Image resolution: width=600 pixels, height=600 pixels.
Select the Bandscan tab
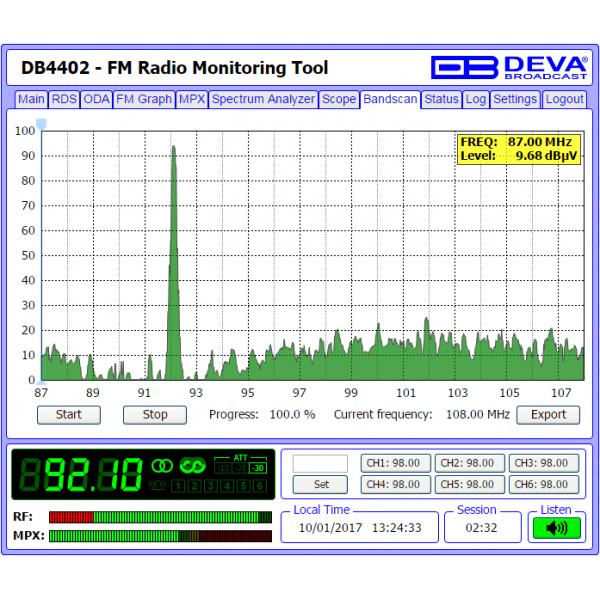click(390, 99)
